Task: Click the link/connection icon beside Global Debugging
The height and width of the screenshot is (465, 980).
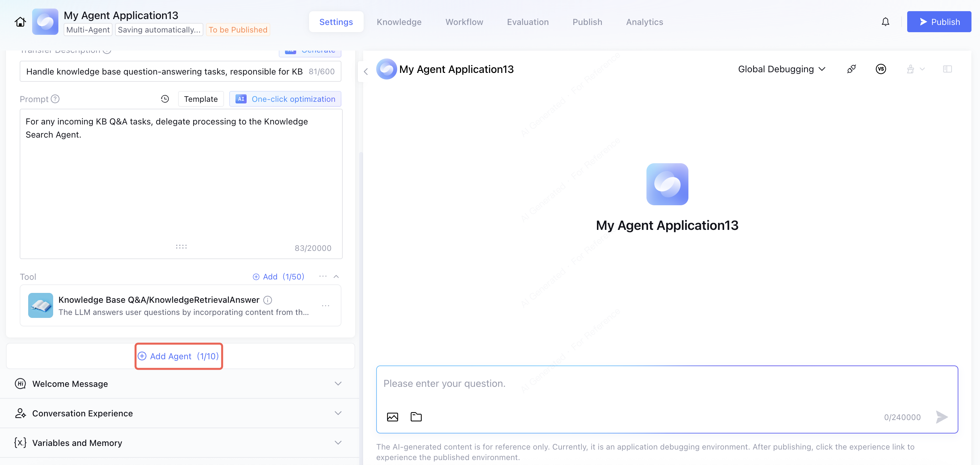Action: [851, 69]
